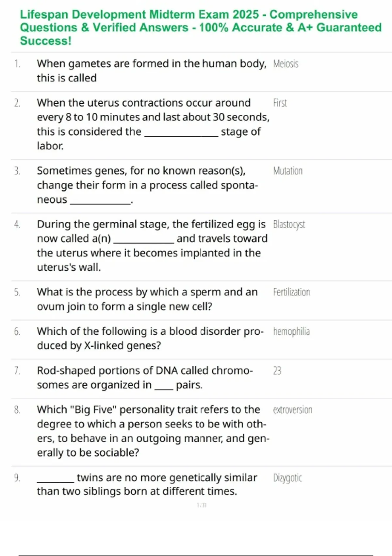Click the "Dizygotic" answer text
Viewport: 392px width, 556px height.
[x=287, y=478]
